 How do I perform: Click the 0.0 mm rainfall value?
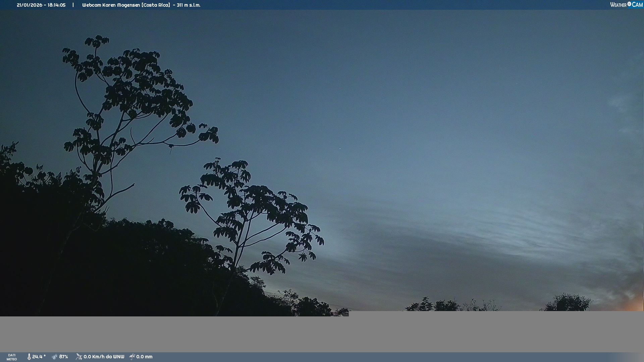pyautogui.click(x=144, y=357)
